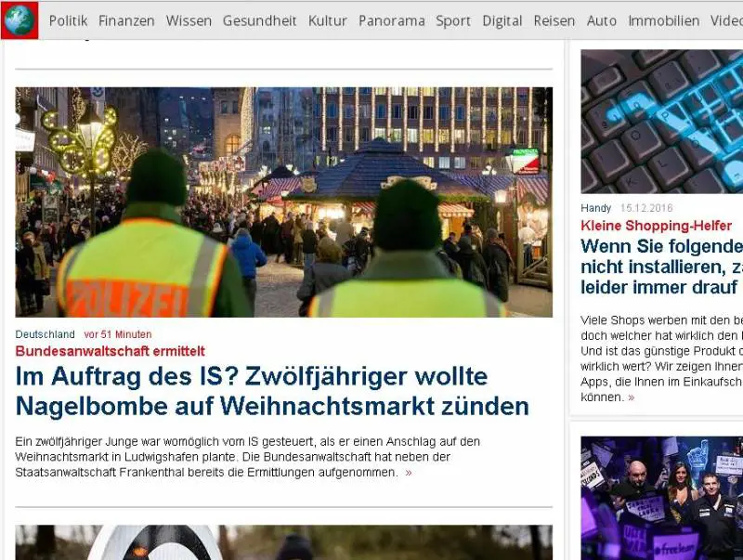Go to the Wissen section

tap(189, 20)
